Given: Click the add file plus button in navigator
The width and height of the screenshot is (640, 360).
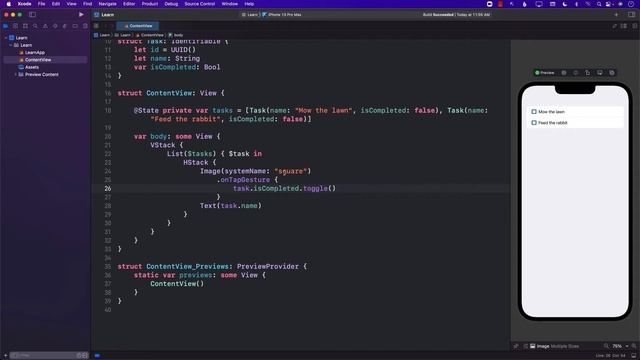Looking at the screenshot, I should click(x=5, y=356).
